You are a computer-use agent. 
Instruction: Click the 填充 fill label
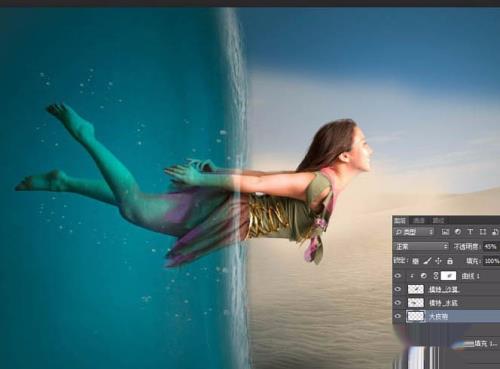tap(474, 261)
